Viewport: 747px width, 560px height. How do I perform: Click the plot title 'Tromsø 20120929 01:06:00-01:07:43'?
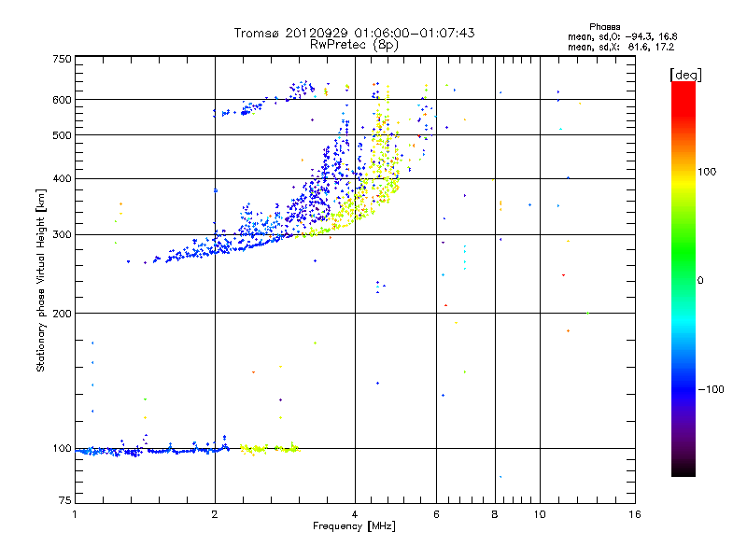(x=355, y=33)
